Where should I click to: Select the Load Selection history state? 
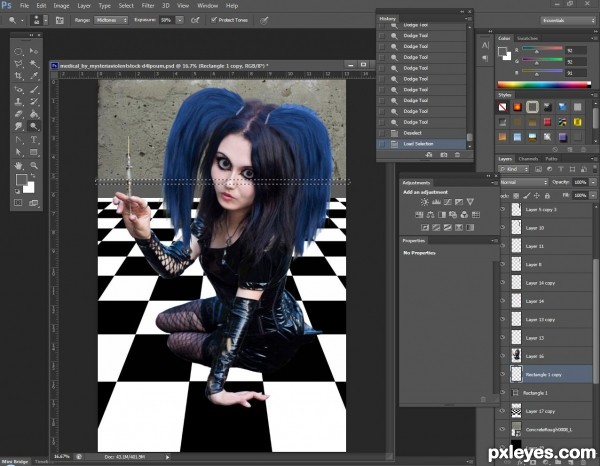(422, 144)
